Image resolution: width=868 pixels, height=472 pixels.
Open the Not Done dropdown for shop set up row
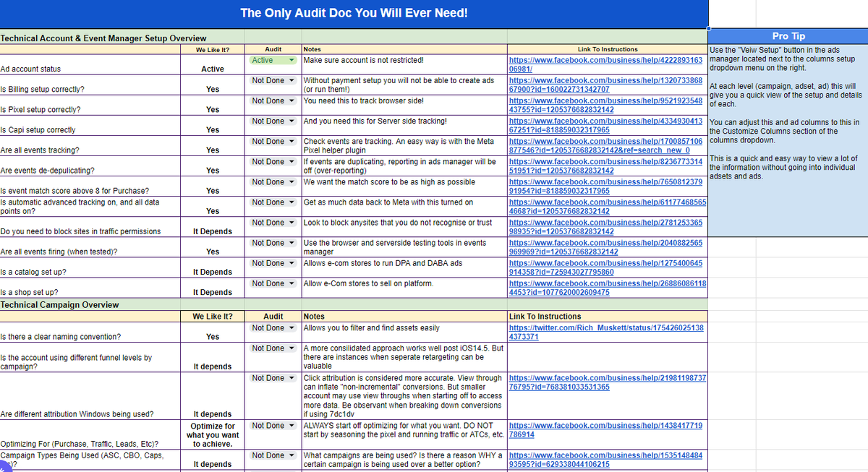tap(273, 283)
